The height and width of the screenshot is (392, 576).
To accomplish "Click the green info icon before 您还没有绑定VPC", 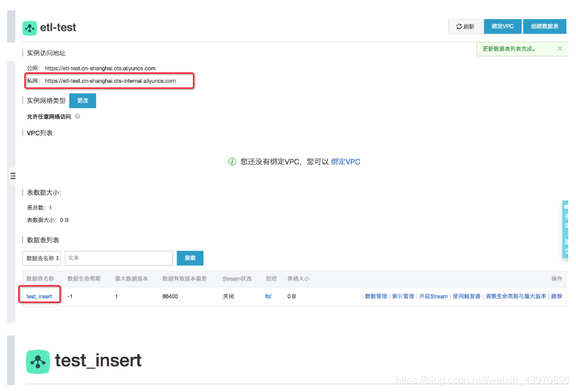I will [x=232, y=162].
